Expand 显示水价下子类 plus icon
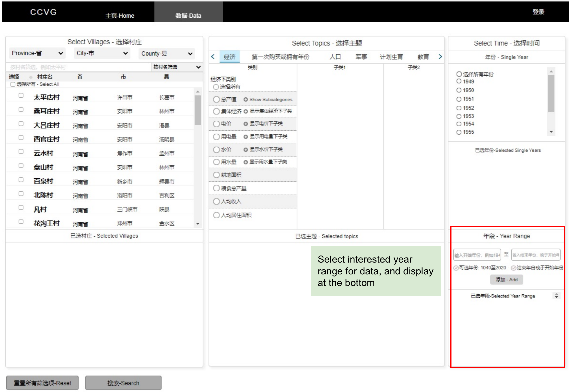Image resolution: width=569 pixels, height=392 pixels. tap(245, 150)
